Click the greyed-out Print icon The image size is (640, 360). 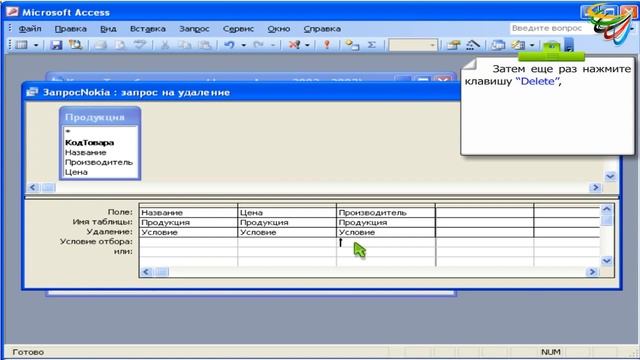[x=100, y=45]
